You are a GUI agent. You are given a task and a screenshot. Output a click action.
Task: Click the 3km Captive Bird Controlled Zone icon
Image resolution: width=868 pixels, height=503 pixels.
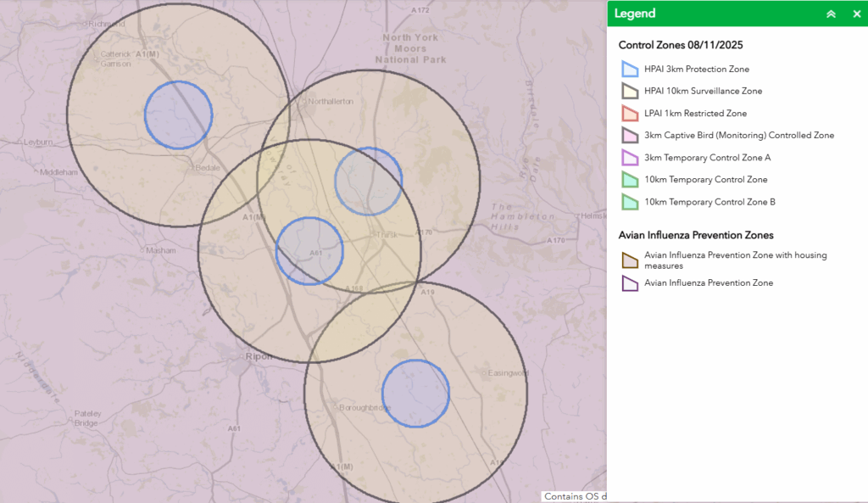[629, 135]
